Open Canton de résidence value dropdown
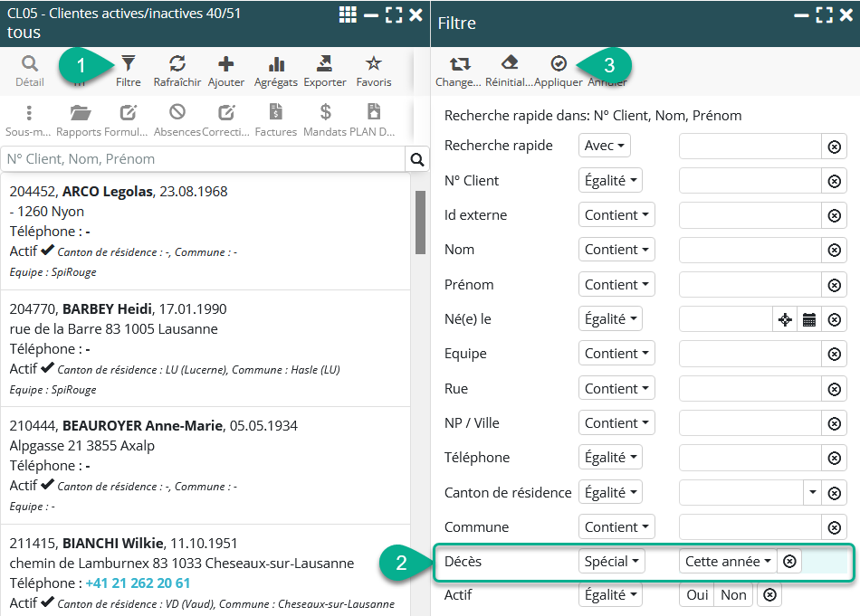This screenshot has height=616, width=860. 812,493
